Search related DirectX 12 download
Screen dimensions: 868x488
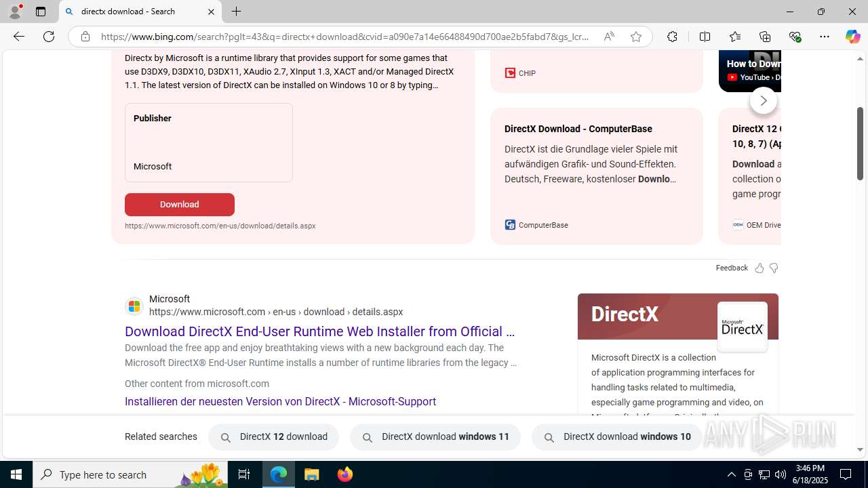tap(273, 437)
